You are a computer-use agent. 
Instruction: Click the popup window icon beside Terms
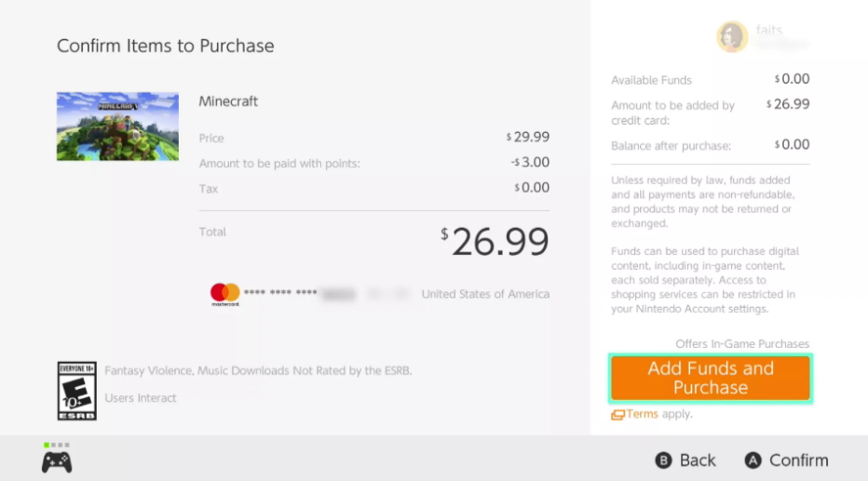tap(617, 415)
